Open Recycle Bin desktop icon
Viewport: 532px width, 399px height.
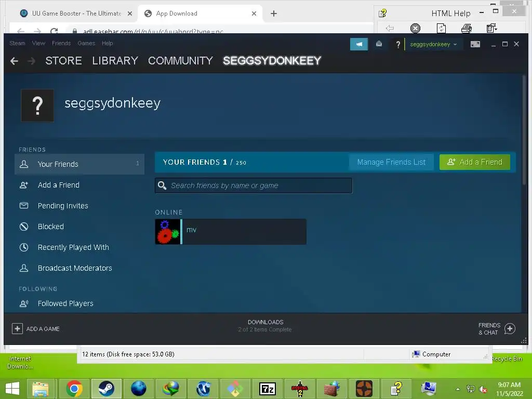point(507,358)
